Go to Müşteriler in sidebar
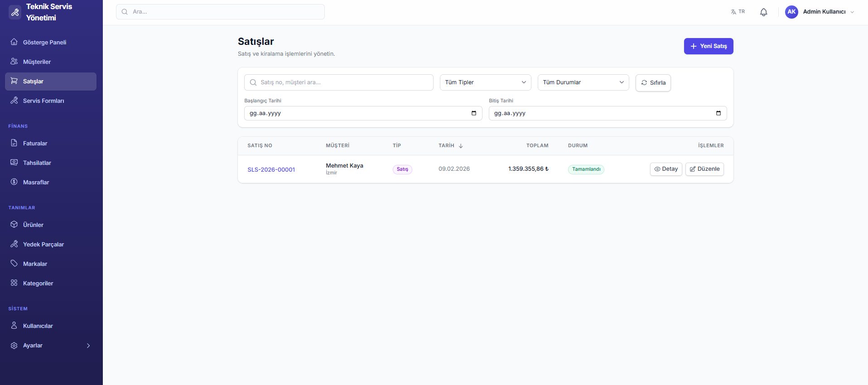This screenshot has width=868, height=385. [x=37, y=62]
